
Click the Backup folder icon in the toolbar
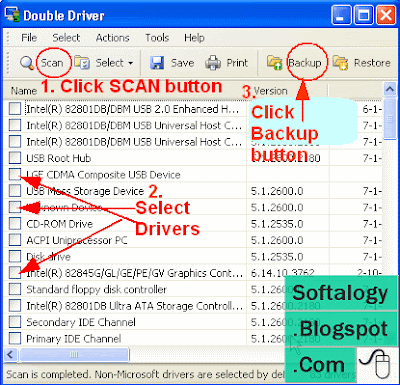tap(275, 63)
